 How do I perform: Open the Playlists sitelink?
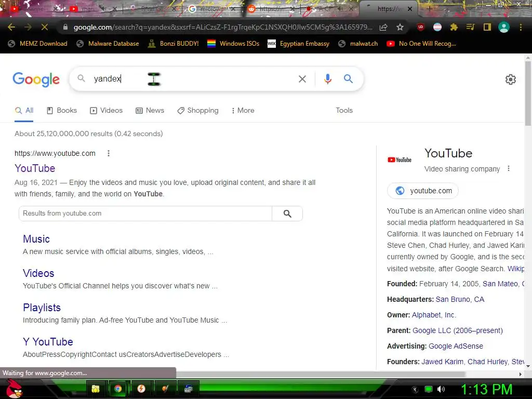[42, 308]
